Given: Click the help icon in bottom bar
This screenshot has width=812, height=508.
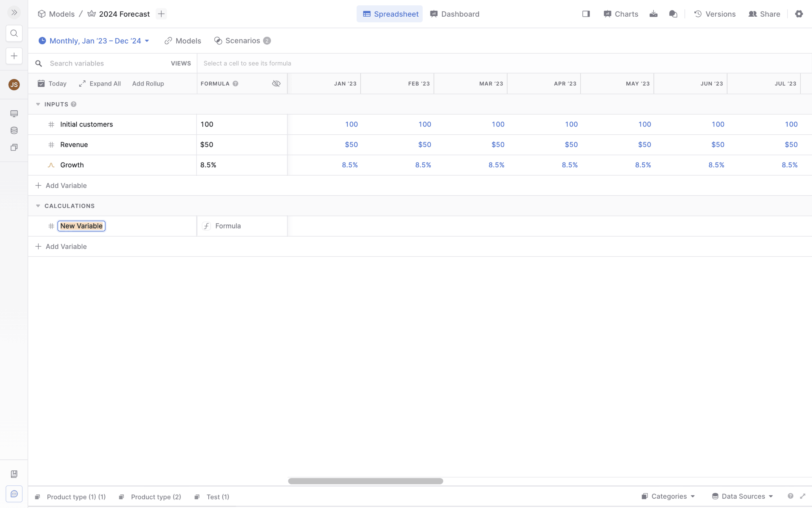Looking at the screenshot, I should click(x=791, y=496).
